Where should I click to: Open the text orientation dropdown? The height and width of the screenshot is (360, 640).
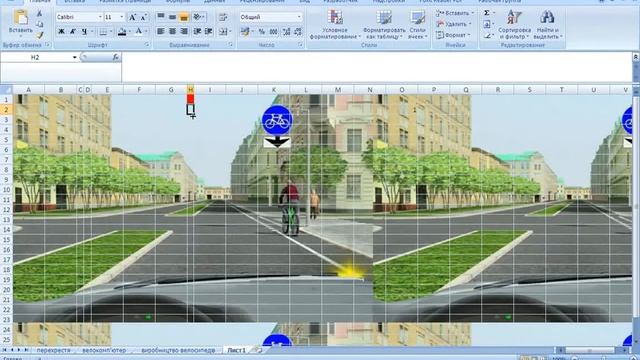tap(199, 17)
